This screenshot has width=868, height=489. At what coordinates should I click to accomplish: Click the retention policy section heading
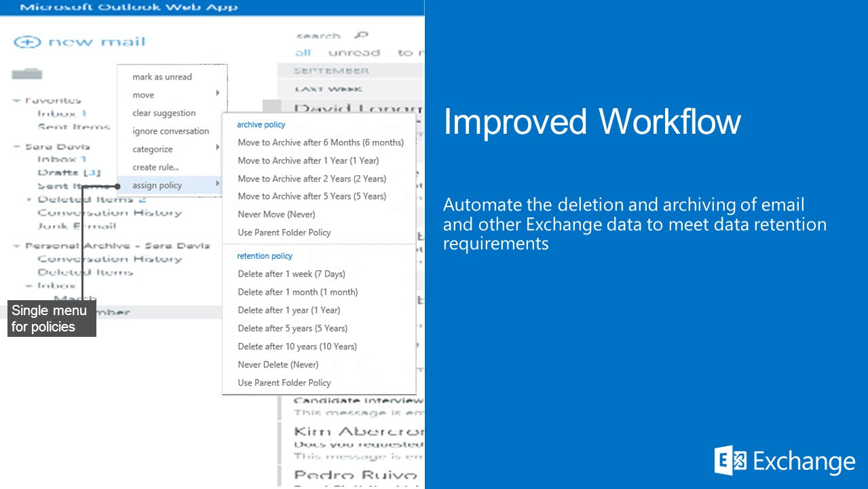click(x=265, y=256)
